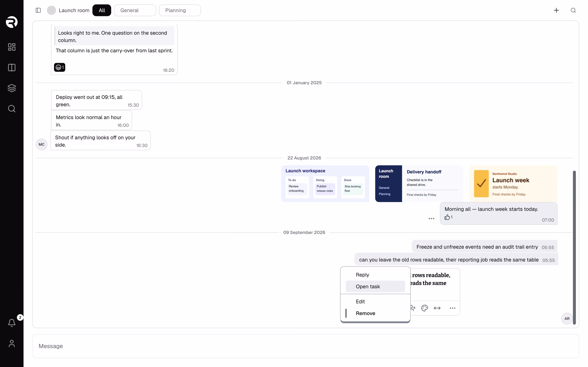Click the Message input field
The image size is (588, 367).
305,346
